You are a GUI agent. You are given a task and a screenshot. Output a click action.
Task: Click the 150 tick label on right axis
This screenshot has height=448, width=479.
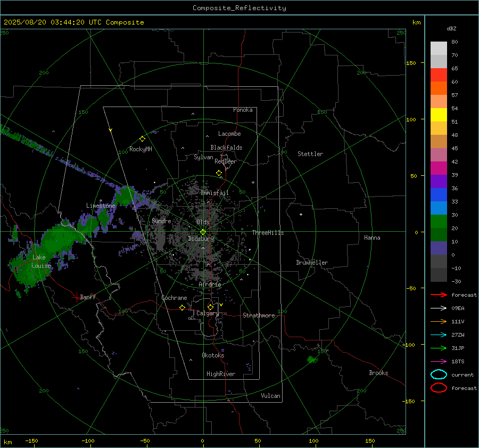pyautogui.click(x=411, y=63)
